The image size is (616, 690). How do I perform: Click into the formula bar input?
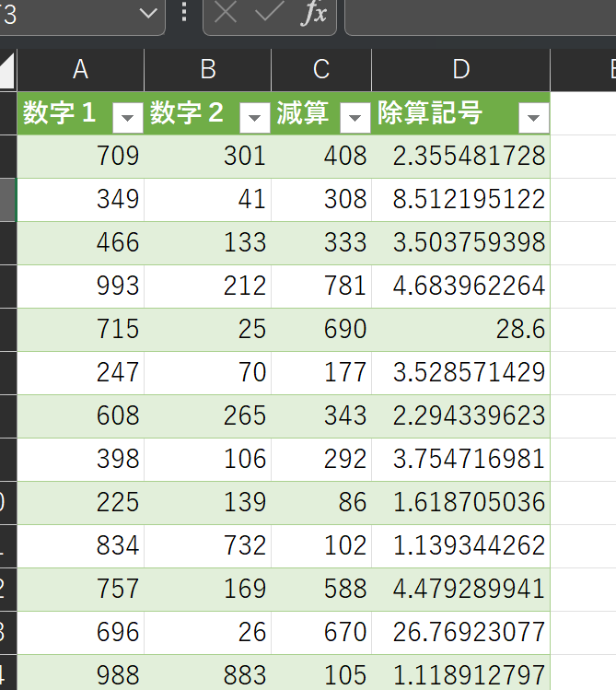point(479,14)
